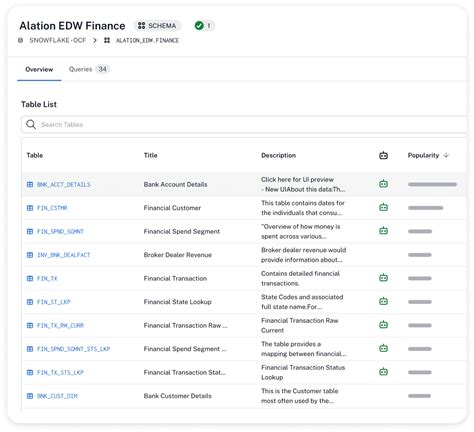Screen dimensions: 474x432
Task: Click the 'Financial Spend Segment' title for FIN_SPND_SGMNT
Action: (182, 231)
